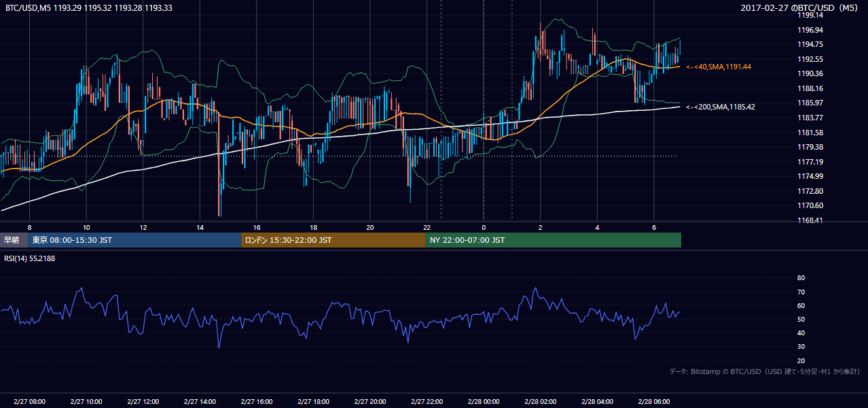Click the hour label 22 under price chart
This screenshot has width=868, height=408.
click(x=427, y=227)
